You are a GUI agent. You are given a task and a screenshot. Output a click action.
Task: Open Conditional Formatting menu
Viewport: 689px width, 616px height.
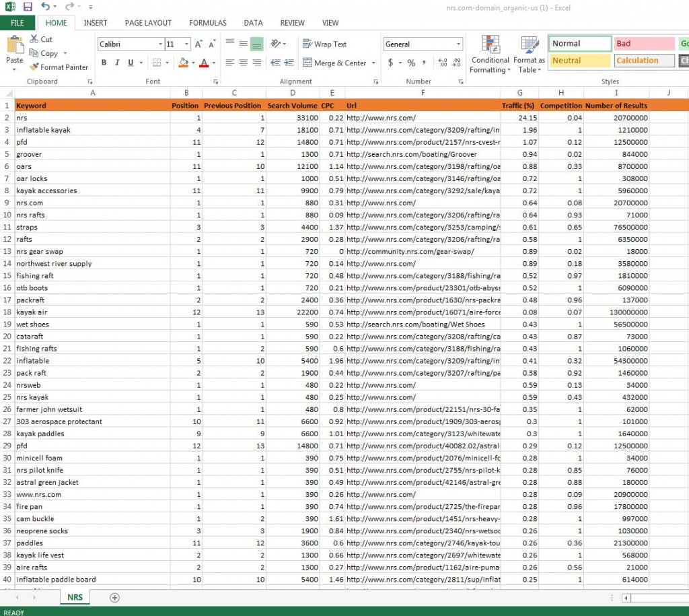[x=490, y=55]
